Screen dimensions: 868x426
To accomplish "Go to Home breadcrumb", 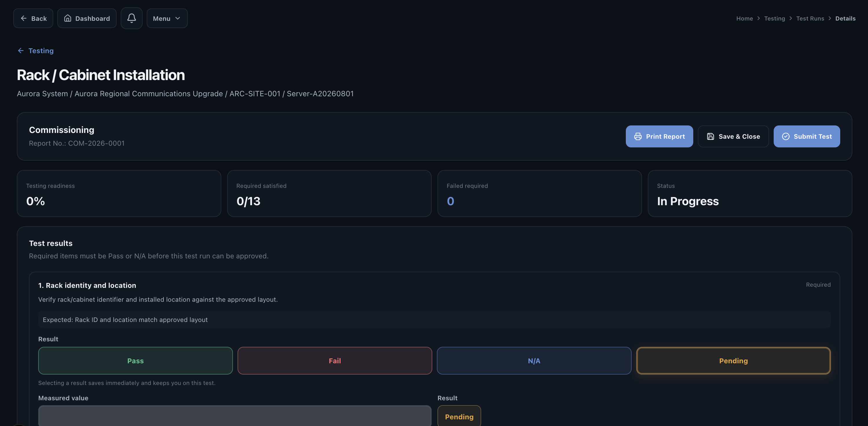I will click(744, 18).
